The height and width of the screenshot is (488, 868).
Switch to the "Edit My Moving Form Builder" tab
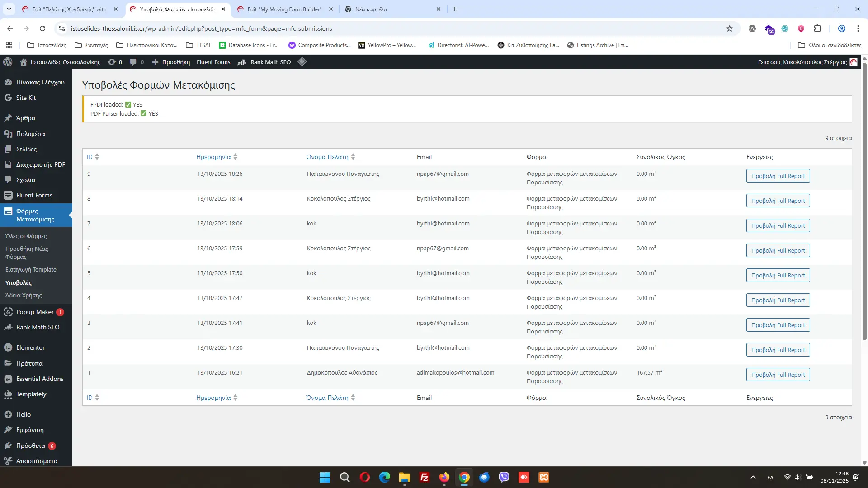[x=285, y=9]
